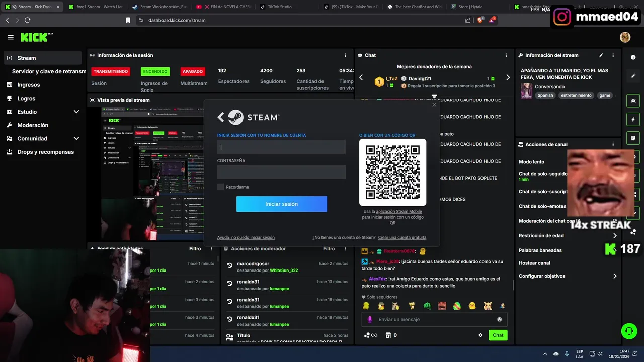
Task: Click the info icon in right sidebar
Action: pos(633,57)
